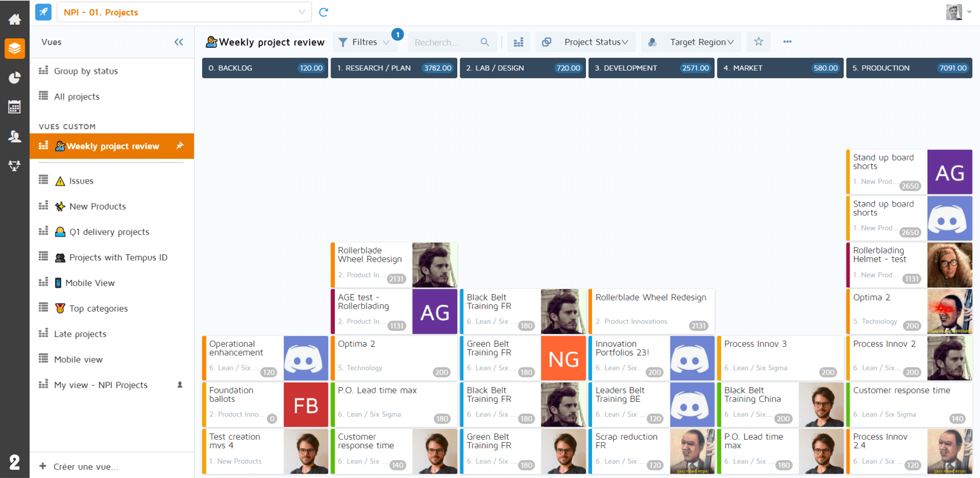Open the pie chart reports icon
The height and width of the screenshot is (478, 980).
pyautogui.click(x=14, y=78)
